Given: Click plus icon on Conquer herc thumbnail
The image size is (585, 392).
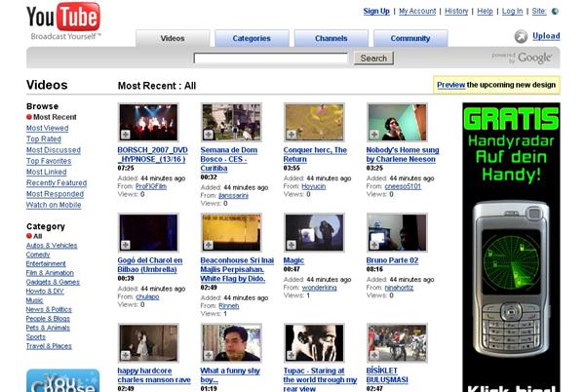Looking at the screenshot, I should [292, 135].
